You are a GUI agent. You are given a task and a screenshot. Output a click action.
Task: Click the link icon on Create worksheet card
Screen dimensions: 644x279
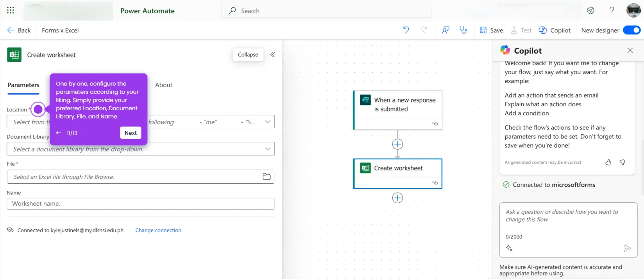click(435, 182)
